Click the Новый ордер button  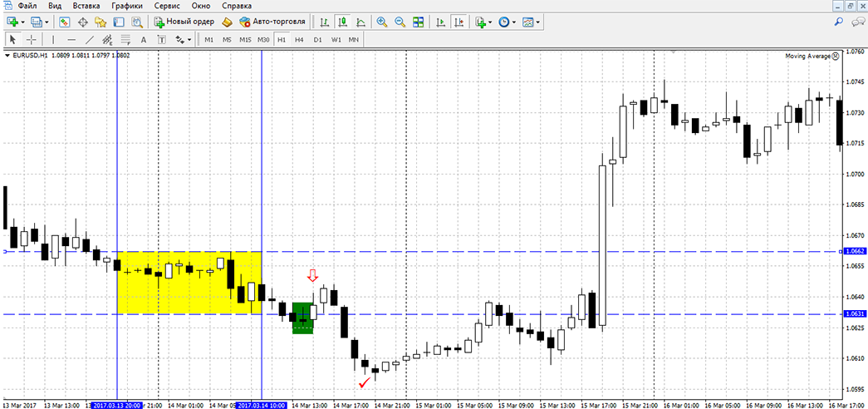[184, 22]
